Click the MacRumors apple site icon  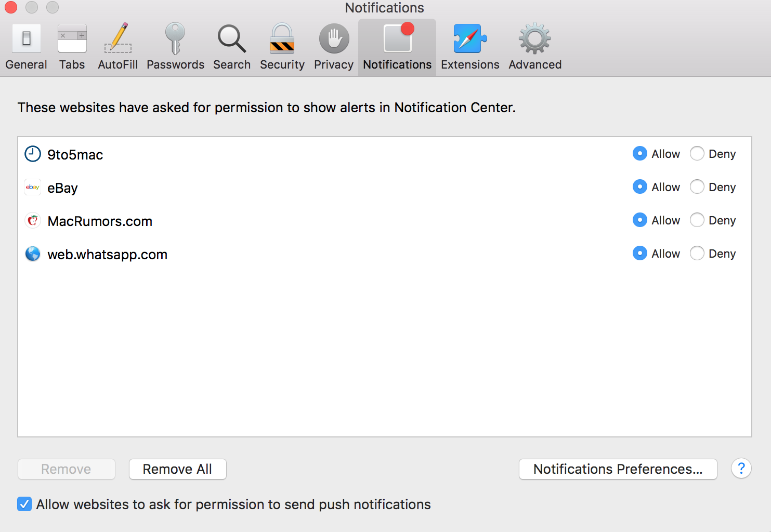(x=33, y=220)
